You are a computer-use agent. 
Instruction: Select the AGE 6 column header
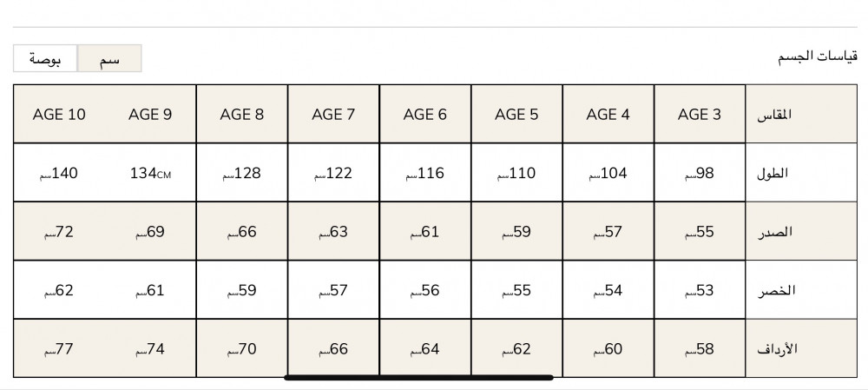click(x=425, y=114)
